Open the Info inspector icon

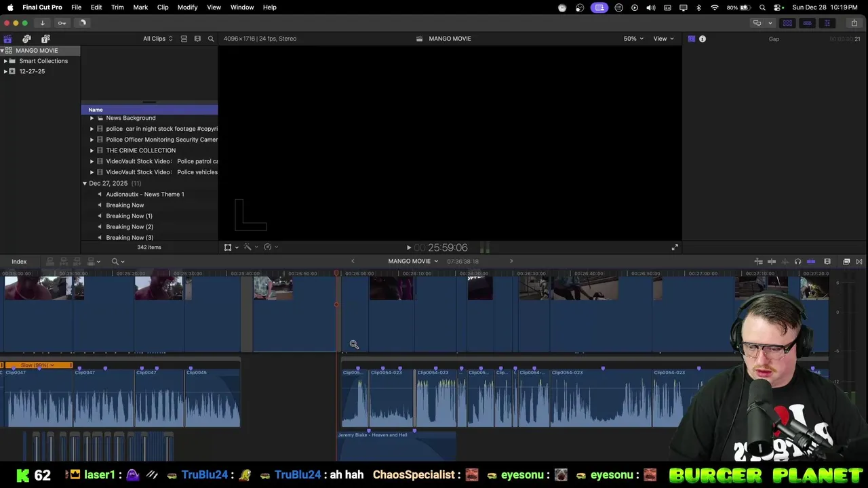703,39
